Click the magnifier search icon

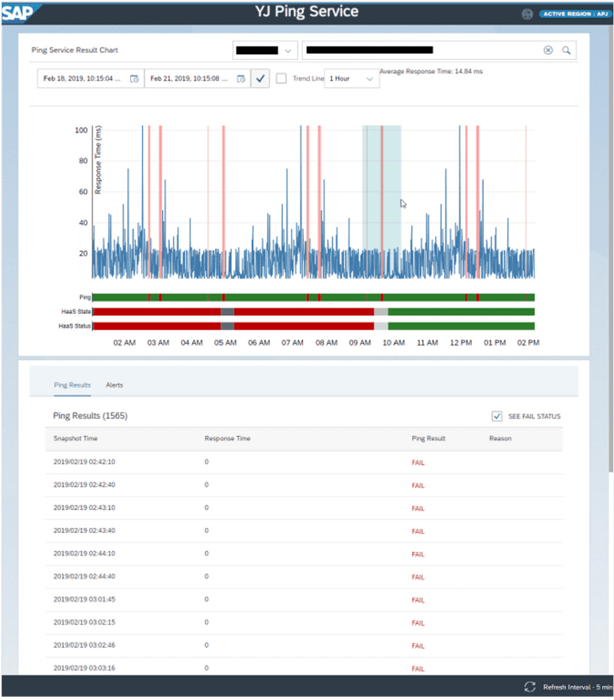click(x=566, y=50)
